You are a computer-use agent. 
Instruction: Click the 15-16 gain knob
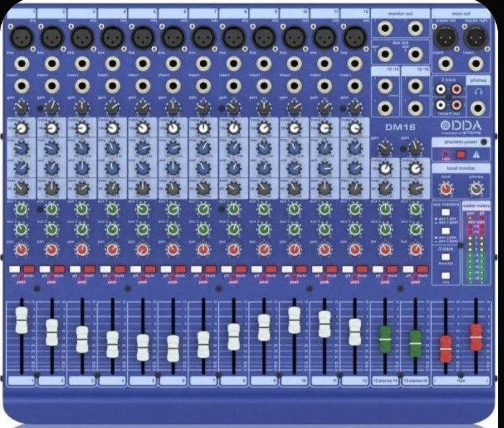click(x=415, y=148)
